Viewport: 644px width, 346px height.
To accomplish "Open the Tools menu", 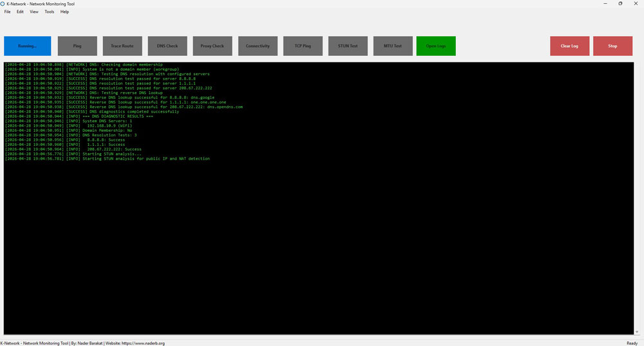I will pyautogui.click(x=50, y=12).
